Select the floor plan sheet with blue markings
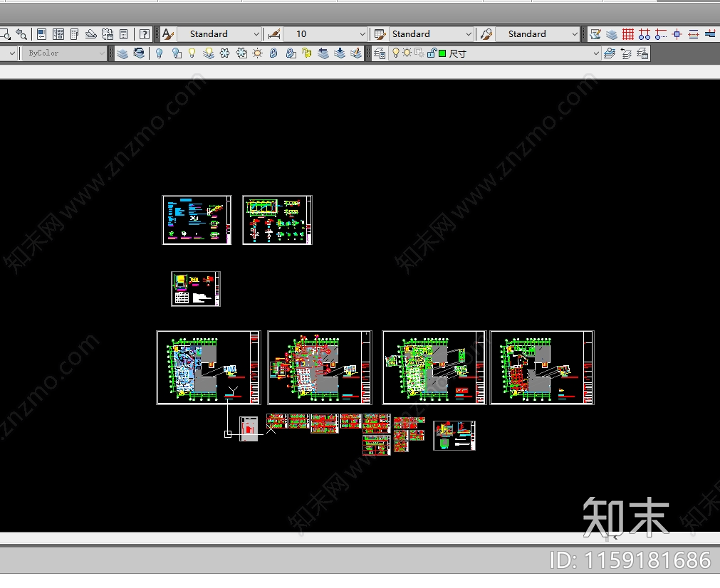The width and height of the screenshot is (720, 588). pyautogui.click(x=209, y=367)
